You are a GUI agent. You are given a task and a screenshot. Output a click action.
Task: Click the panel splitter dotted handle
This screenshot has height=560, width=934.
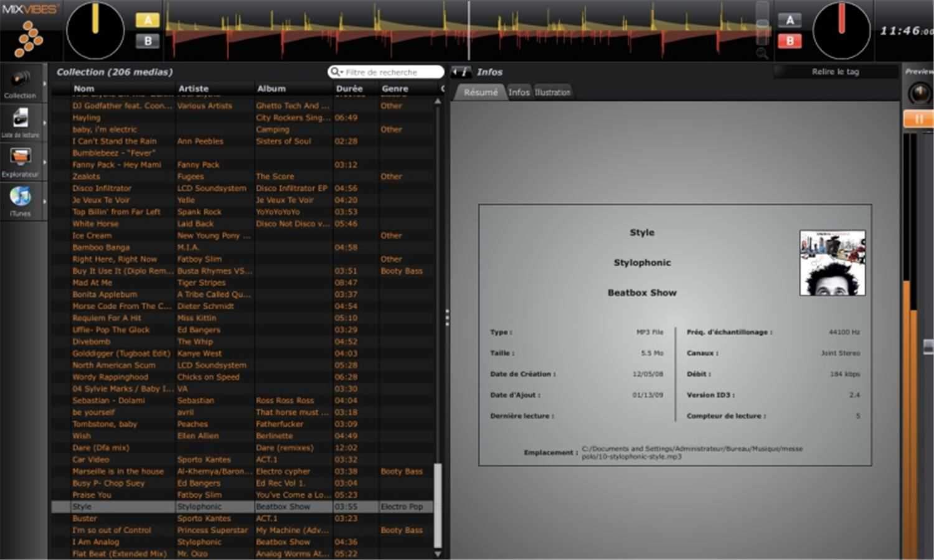tap(446, 317)
